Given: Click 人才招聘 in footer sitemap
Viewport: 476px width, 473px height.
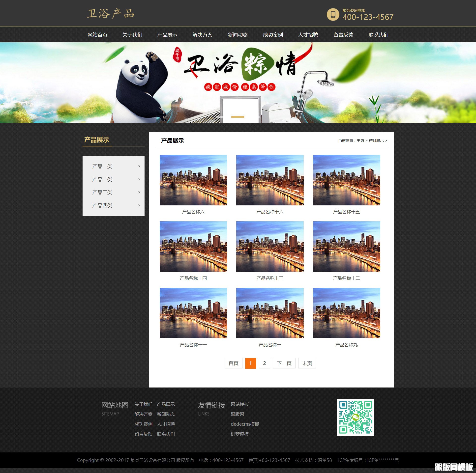Looking at the screenshot, I should (166, 424).
